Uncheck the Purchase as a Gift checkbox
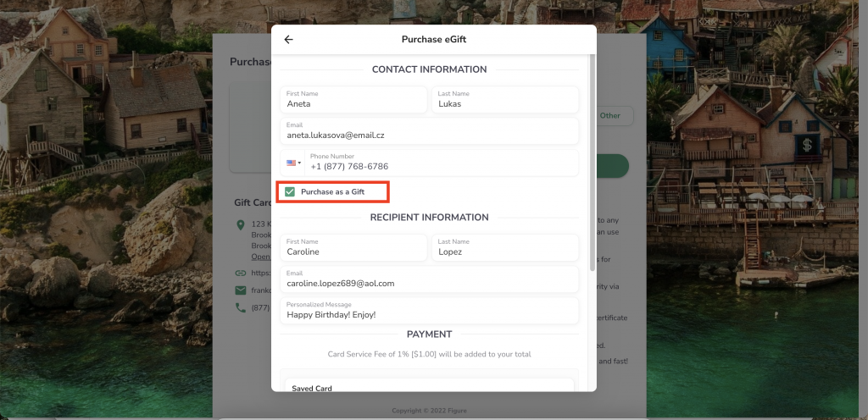 (x=290, y=191)
